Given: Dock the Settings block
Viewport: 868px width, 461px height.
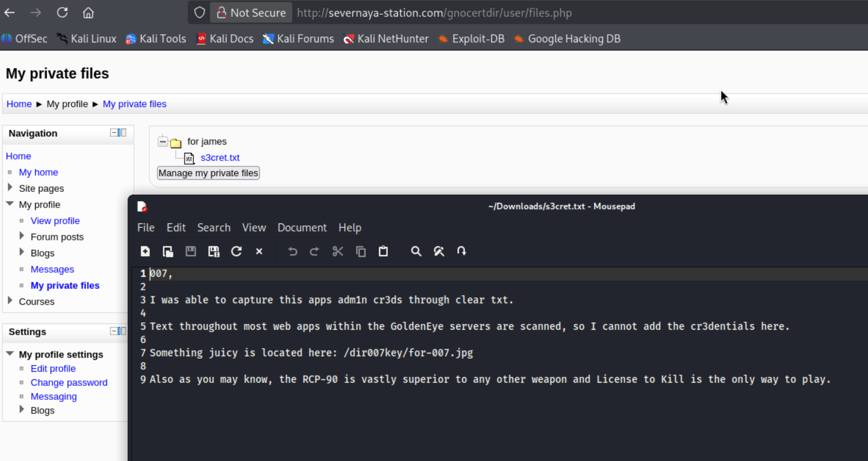Looking at the screenshot, I should pyautogui.click(x=122, y=331).
